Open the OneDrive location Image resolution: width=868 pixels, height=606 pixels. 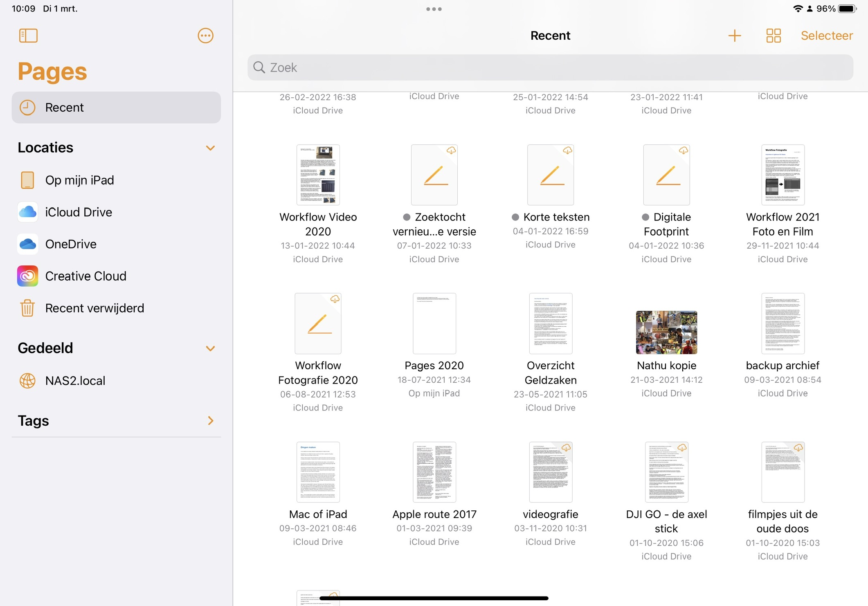[70, 244]
